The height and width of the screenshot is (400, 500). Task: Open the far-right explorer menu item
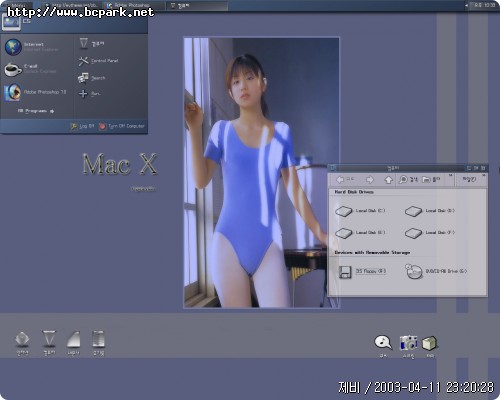click(469, 179)
